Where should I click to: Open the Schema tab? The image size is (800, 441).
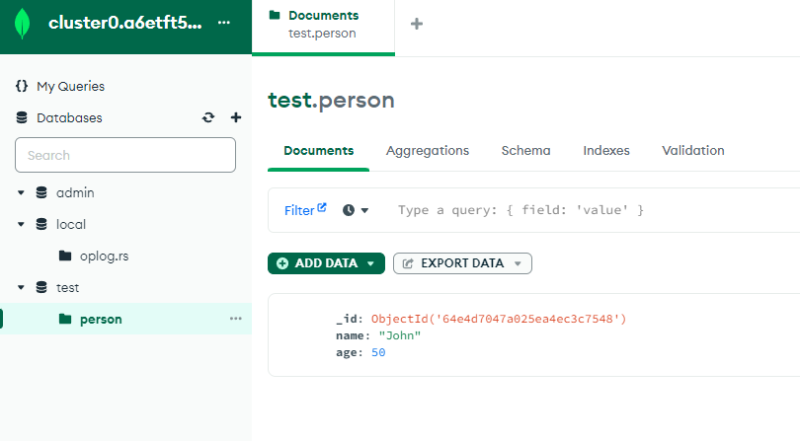(525, 151)
